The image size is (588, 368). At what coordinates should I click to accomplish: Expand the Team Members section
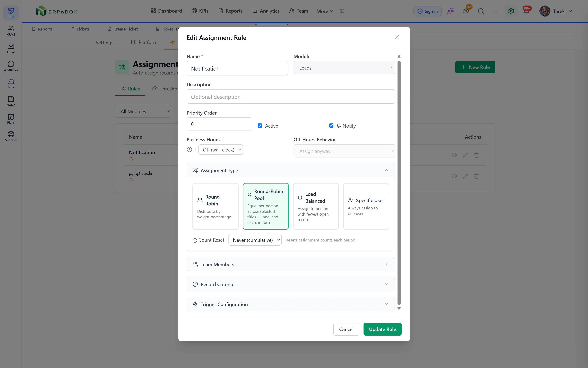coord(291,264)
